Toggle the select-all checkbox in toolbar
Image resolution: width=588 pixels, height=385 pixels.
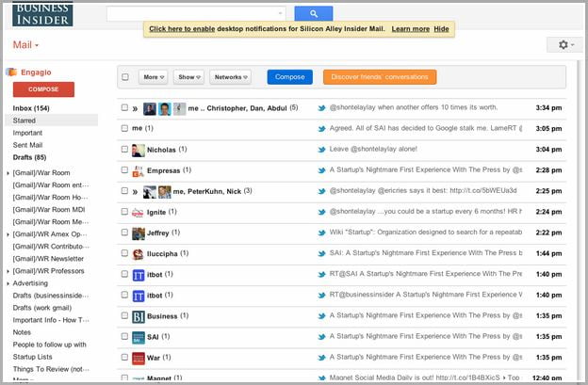tap(125, 77)
